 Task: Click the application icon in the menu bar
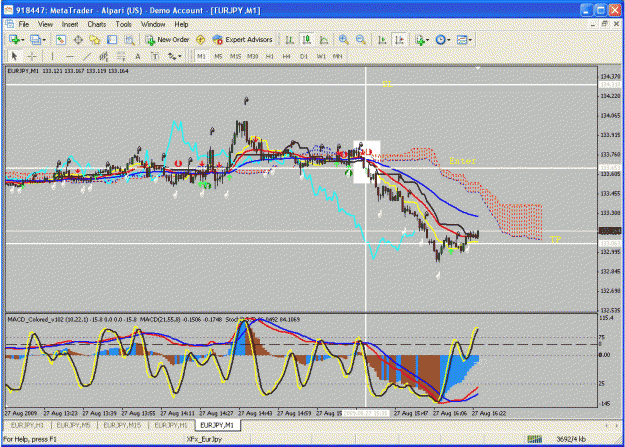tap(10, 24)
